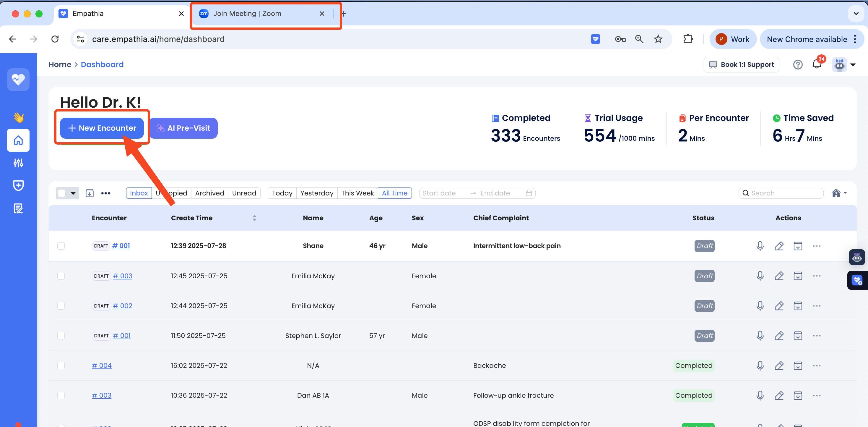Click download icon in Backache encounter row

pos(798,365)
